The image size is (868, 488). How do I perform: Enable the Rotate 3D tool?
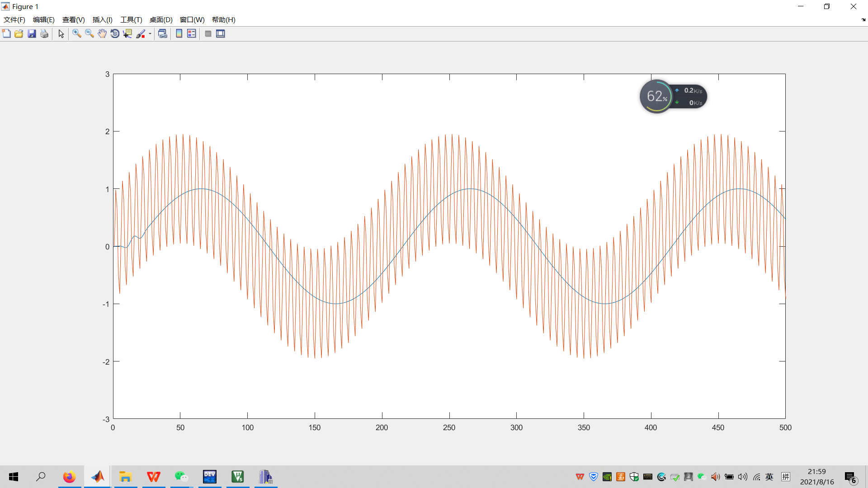pyautogui.click(x=115, y=34)
